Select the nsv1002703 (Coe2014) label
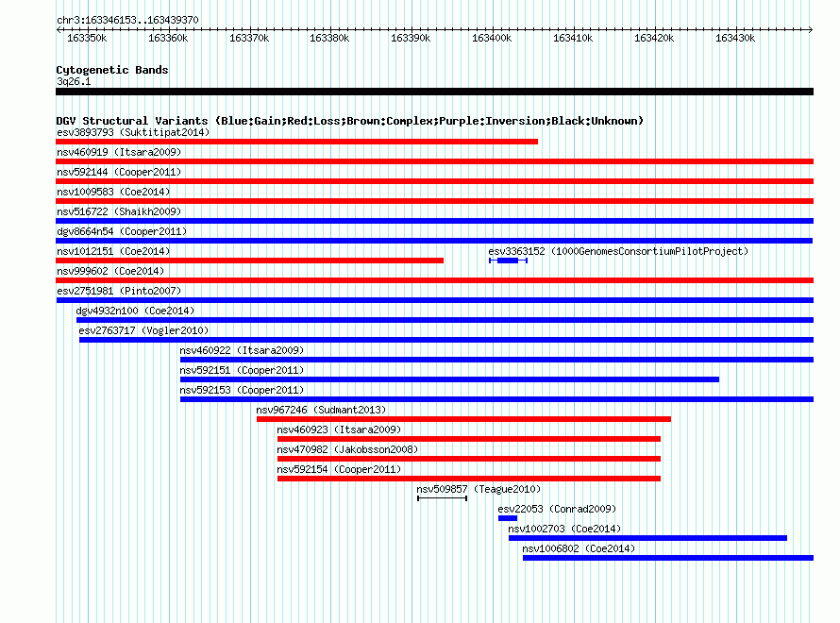The height and width of the screenshot is (623, 840). click(x=564, y=529)
